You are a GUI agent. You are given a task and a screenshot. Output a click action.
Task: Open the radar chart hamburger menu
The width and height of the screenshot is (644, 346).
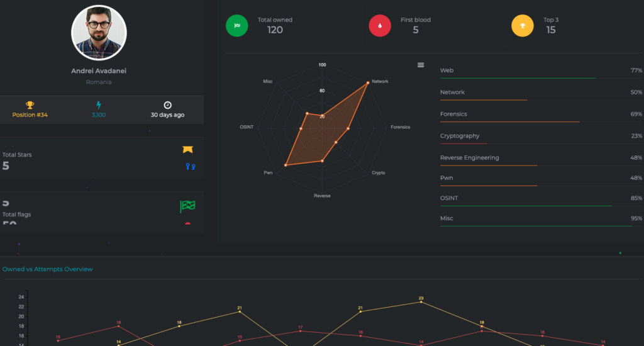pos(421,65)
